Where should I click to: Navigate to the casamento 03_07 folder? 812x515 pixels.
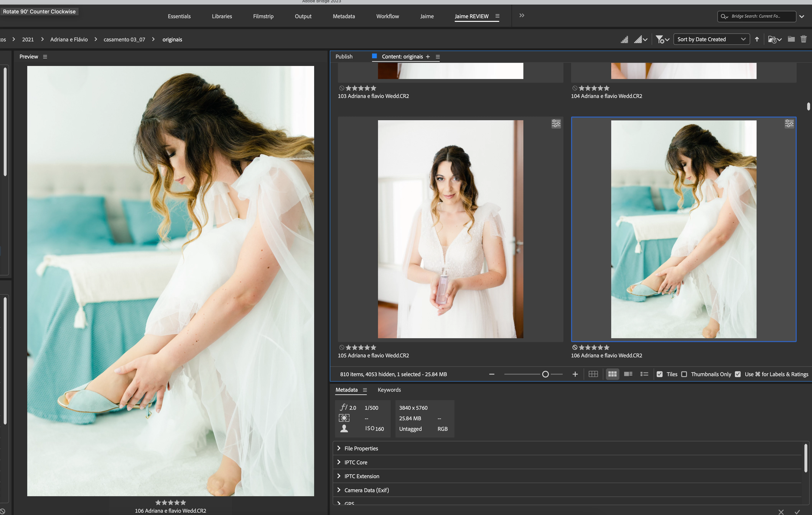coord(124,39)
